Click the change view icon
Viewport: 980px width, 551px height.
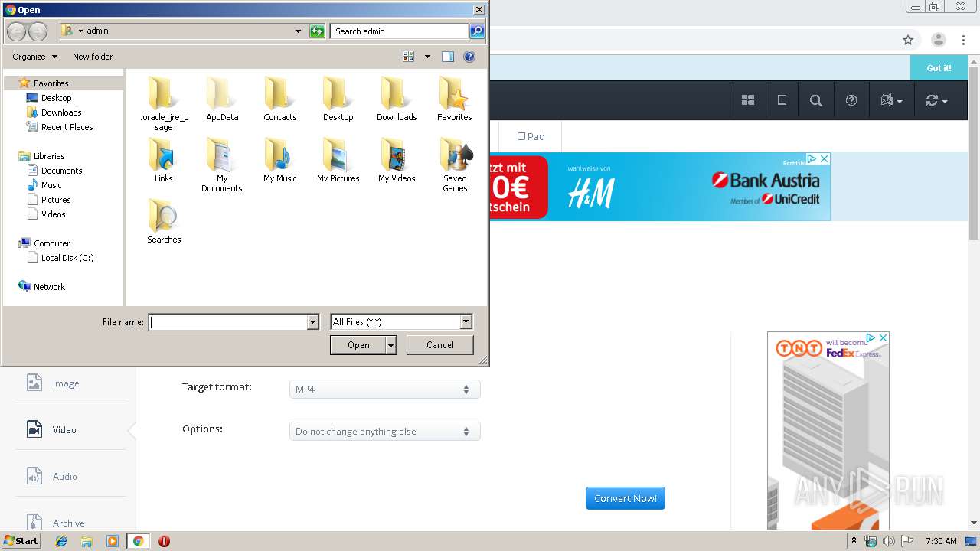[409, 57]
